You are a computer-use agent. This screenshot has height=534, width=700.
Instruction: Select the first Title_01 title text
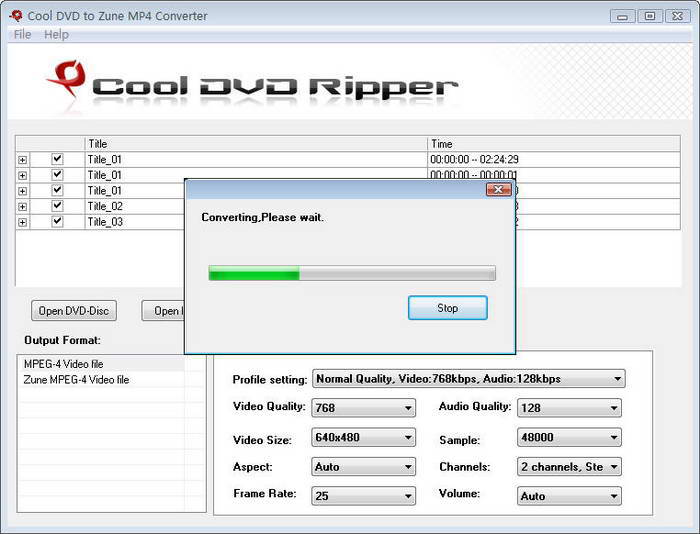point(104,159)
